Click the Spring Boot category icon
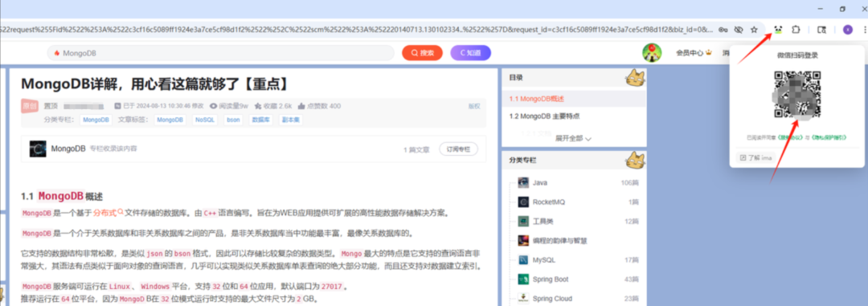 tap(523, 279)
